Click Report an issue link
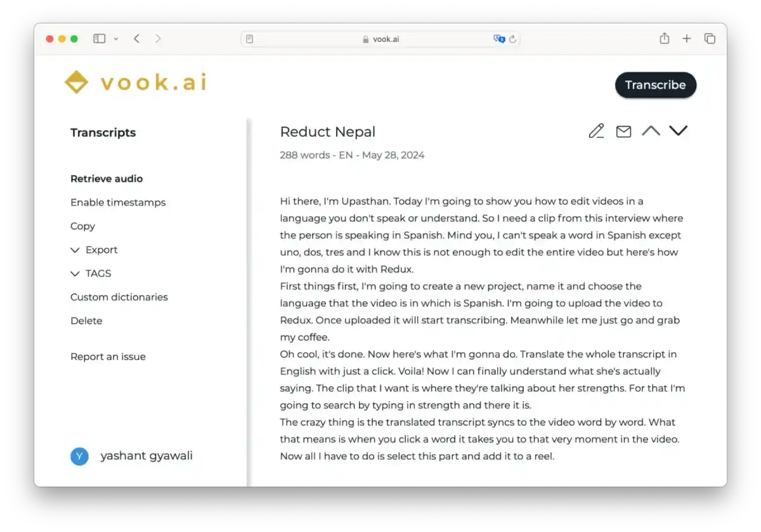 [x=108, y=356]
